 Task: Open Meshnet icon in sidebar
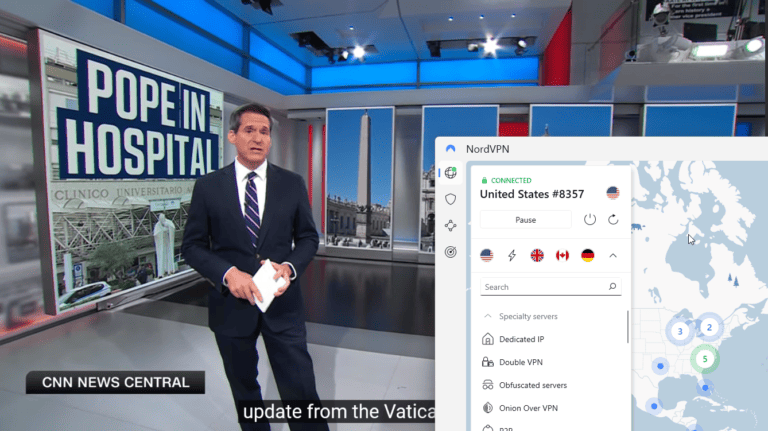click(451, 226)
